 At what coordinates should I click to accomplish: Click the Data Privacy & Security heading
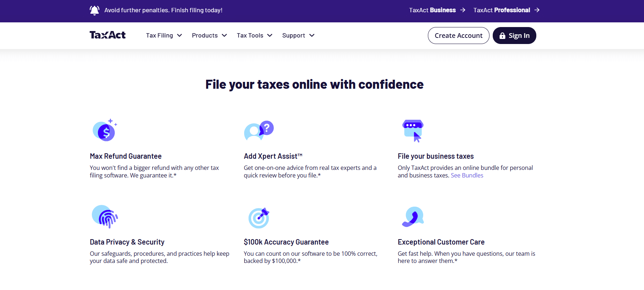[127, 242]
